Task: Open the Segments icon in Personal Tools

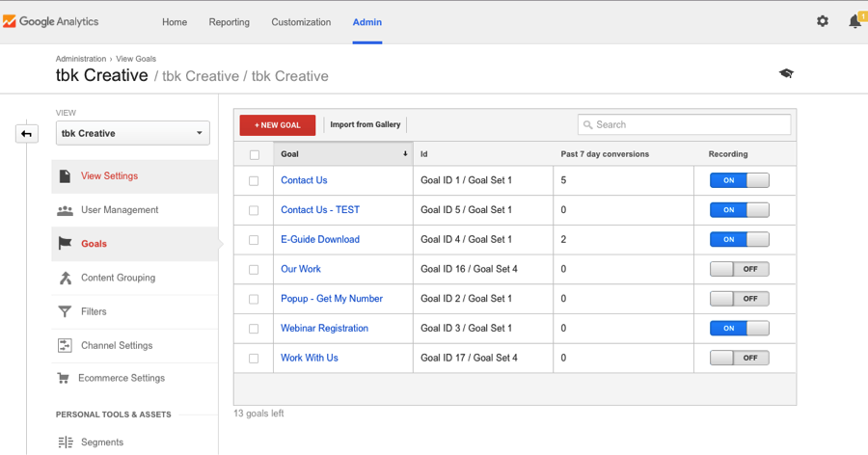Action: pyautogui.click(x=66, y=442)
